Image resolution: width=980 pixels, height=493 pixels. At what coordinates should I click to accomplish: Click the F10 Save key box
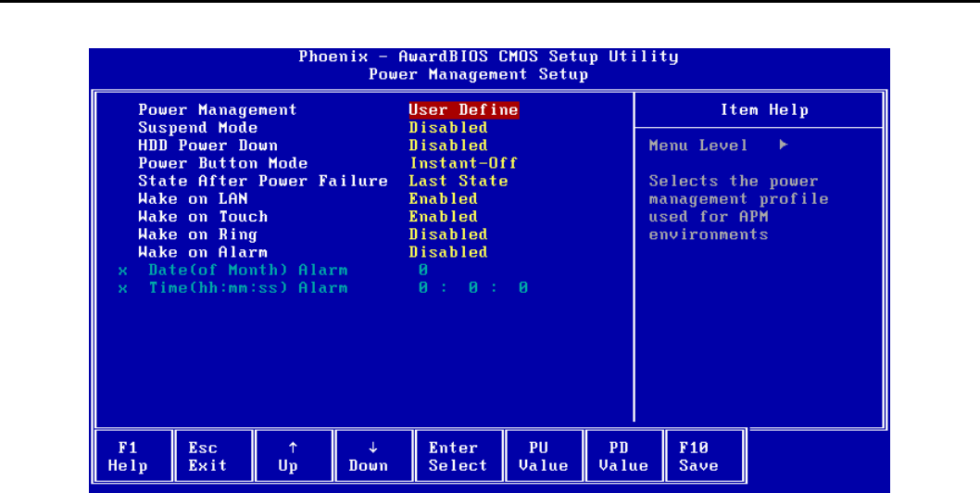pyautogui.click(x=704, y=456)
